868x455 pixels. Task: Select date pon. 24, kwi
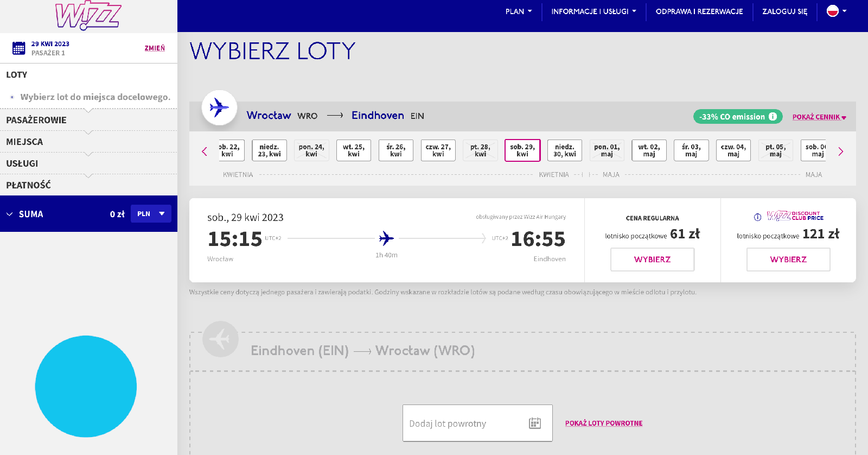tap(311, 150)
